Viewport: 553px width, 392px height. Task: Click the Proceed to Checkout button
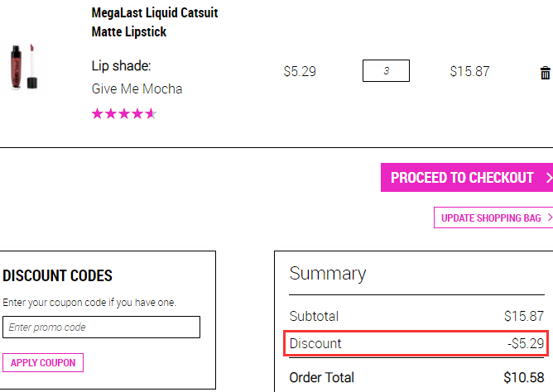coord(467,178)
